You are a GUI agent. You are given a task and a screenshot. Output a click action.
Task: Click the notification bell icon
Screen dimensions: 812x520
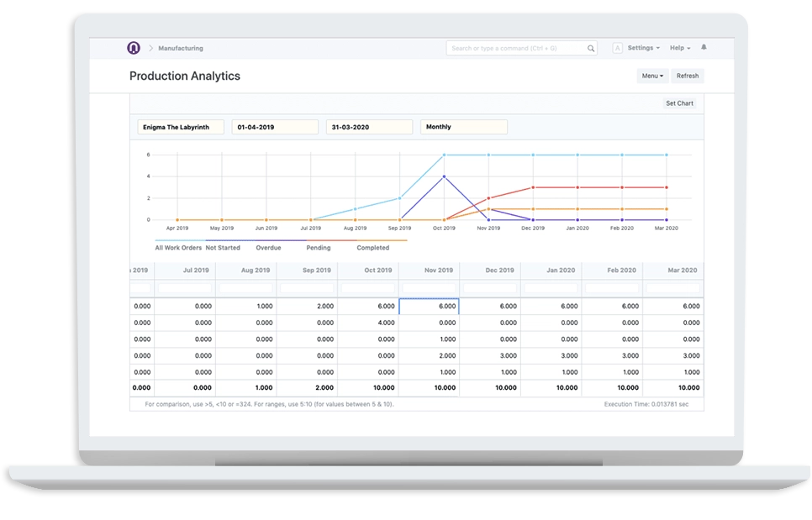tap(704, 48)
